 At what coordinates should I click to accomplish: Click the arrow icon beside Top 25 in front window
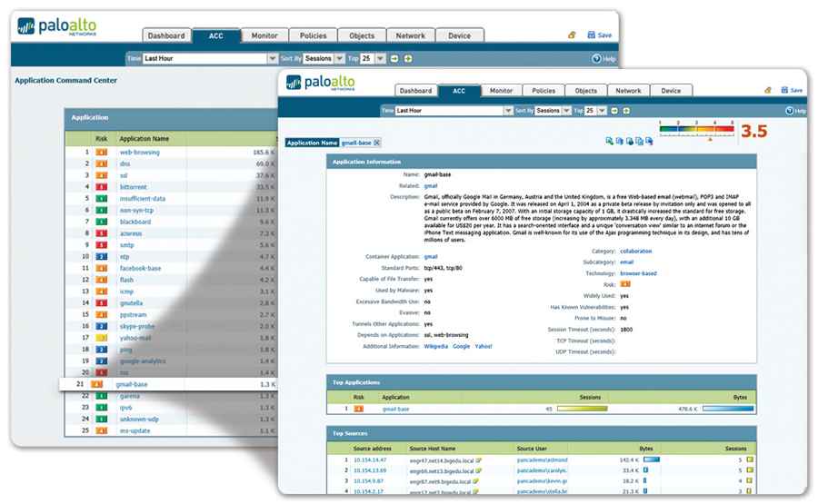pos(614,111)
